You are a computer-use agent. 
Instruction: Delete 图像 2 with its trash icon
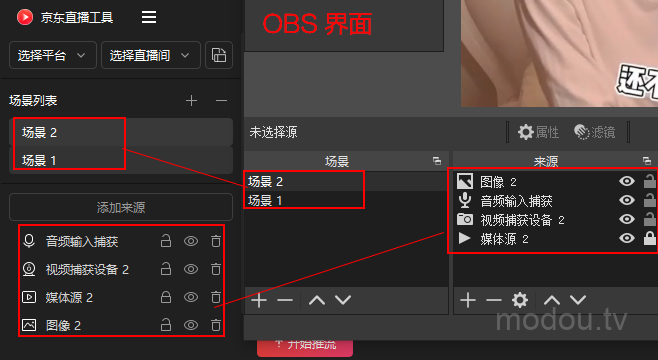tap(216, 325)
